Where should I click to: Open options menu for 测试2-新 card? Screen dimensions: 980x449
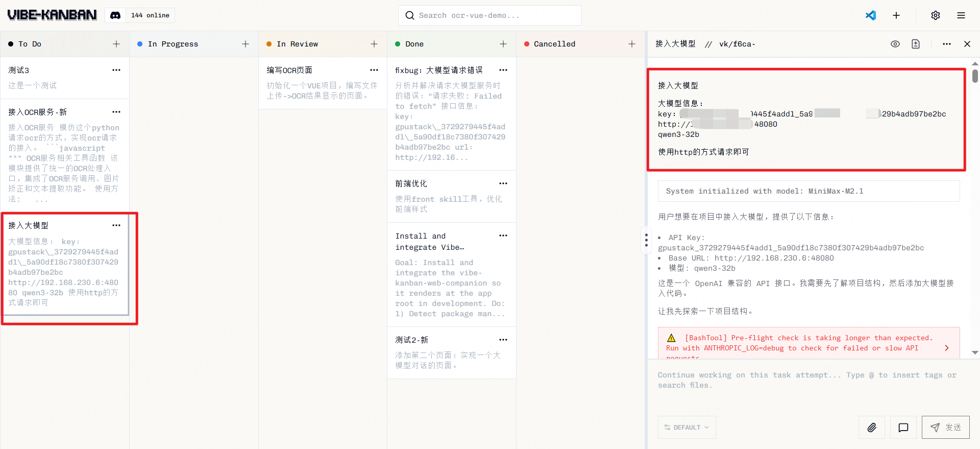(503, 340)
